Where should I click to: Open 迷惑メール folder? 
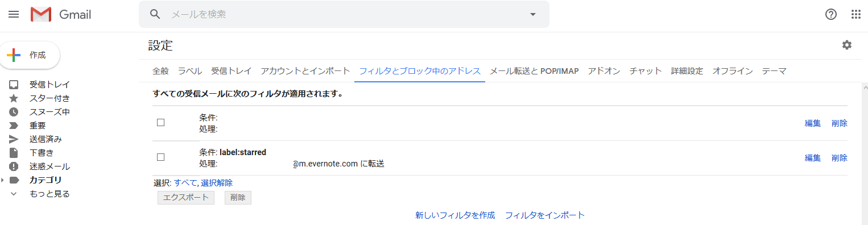50,166
